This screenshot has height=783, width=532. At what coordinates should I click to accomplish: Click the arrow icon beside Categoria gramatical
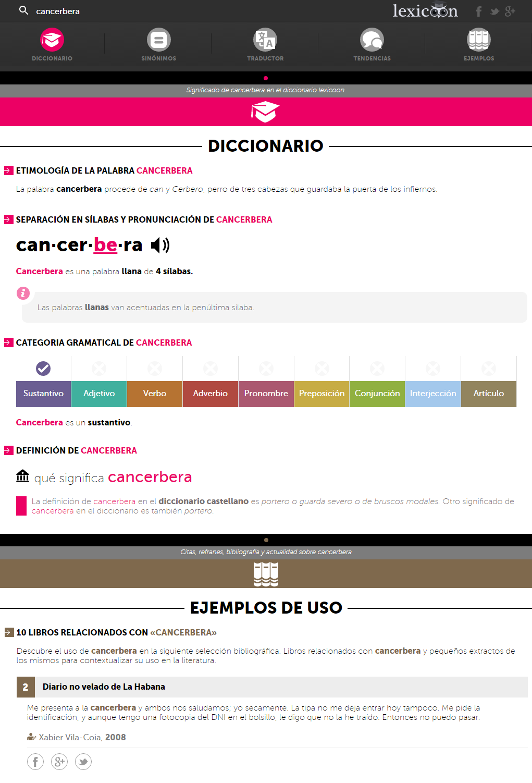pos(8,342)
